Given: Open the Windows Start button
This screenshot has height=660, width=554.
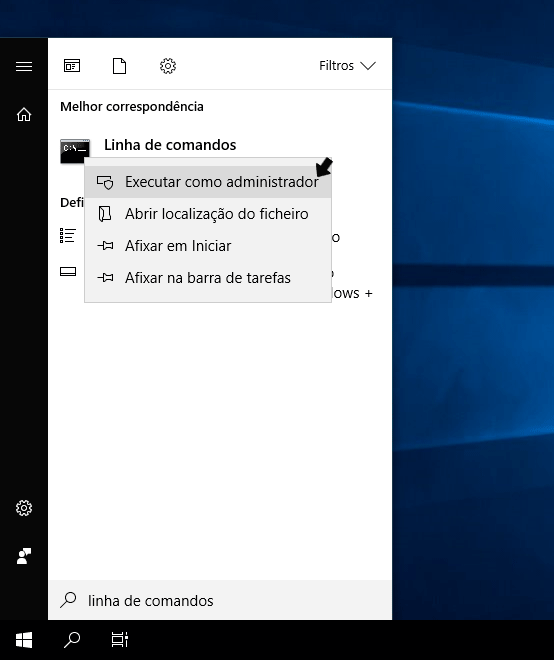Looking at the screenshot, I should [24, 640].
